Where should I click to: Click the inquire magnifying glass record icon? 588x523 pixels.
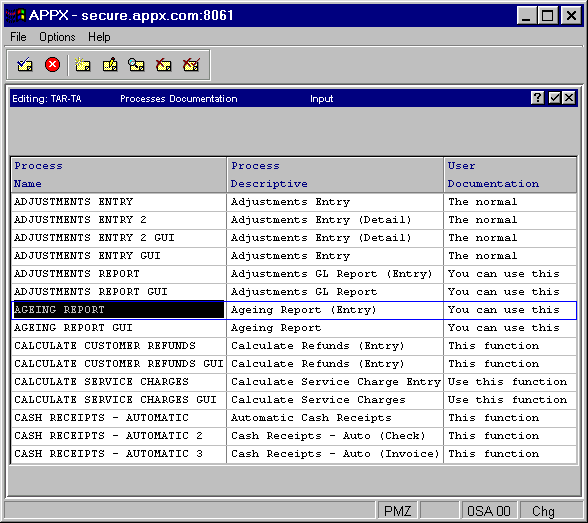click(x=136, y=65)
